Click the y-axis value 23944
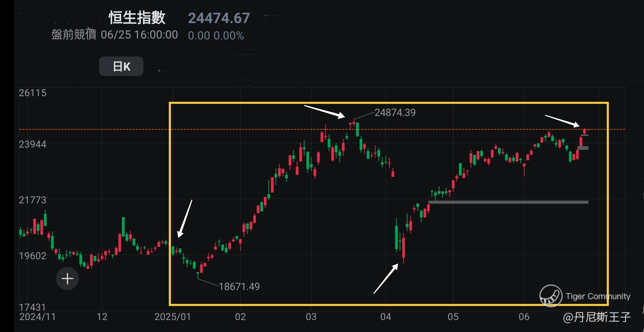644x332 pixels. point(33,144)
